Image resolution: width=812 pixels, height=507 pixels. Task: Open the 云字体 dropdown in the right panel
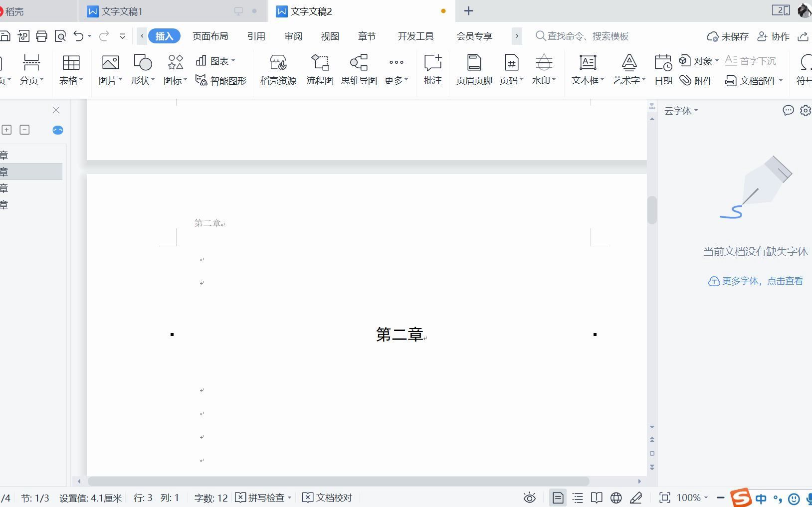(681, 111)
